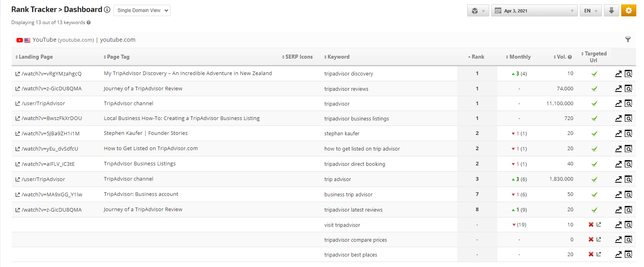This screenshot has width=644, height=267.
Task: Open SERP snapshot for tripadvisor best places
Action: click(628, 254)
